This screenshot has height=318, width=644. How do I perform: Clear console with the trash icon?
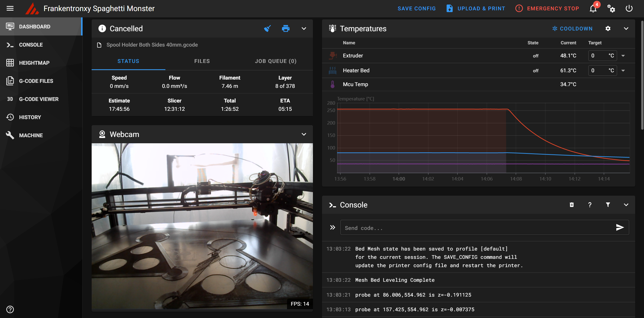(571, 205)
